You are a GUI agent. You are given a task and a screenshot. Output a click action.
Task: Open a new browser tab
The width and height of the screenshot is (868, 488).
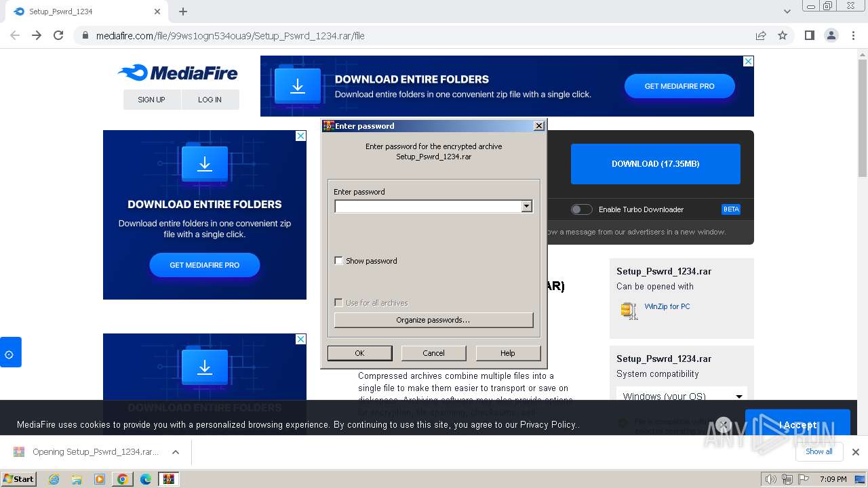183,12
